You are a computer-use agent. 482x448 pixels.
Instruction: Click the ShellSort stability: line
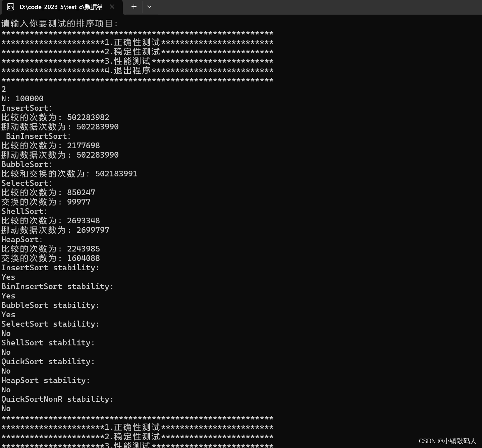click(x=48, y=343)
